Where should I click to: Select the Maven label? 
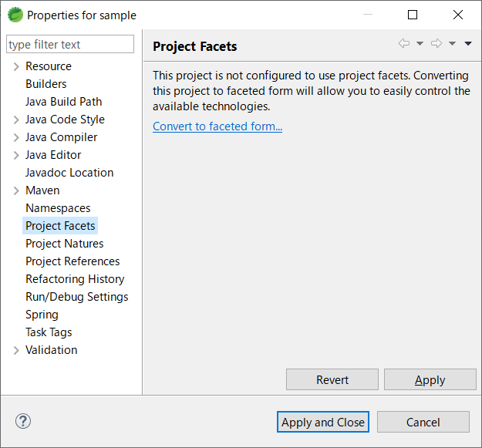[x=42, y=190]
